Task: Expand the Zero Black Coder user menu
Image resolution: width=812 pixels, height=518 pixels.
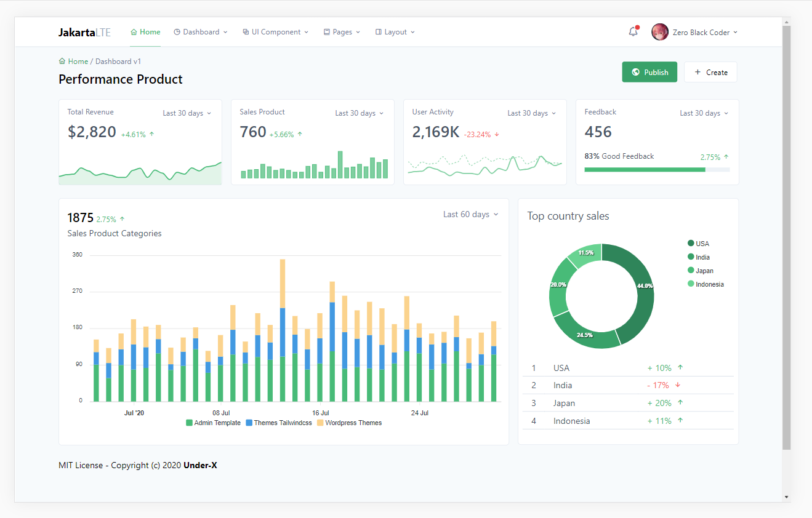Action: pyautogui.click(x=705, y=32)
